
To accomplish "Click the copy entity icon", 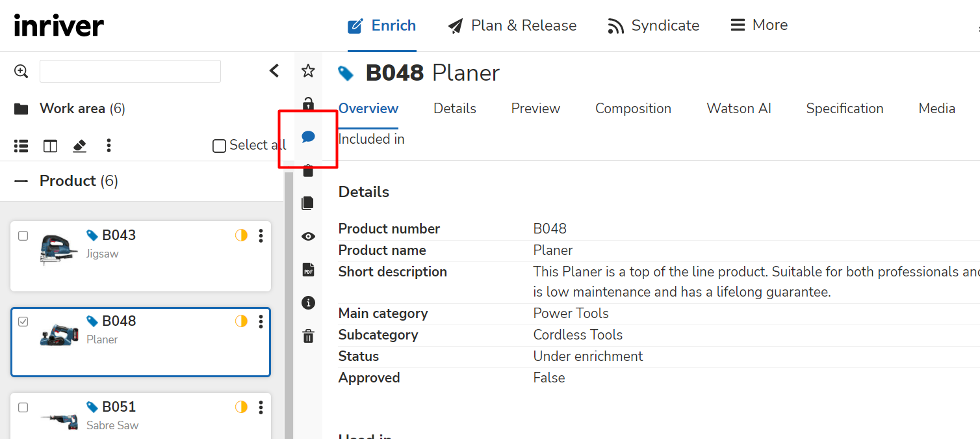I will 308,204.
